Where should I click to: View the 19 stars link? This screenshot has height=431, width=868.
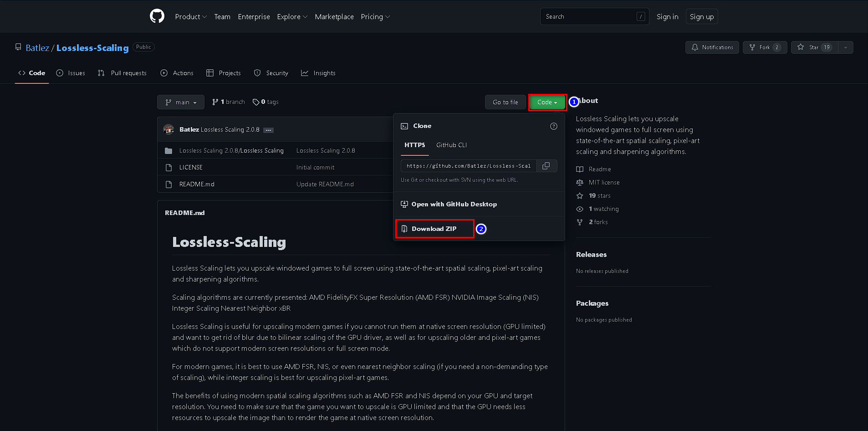593,195
